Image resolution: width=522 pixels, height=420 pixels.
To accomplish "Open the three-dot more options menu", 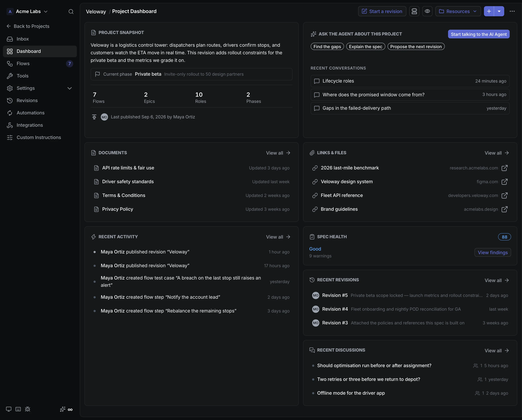I will point(512,11).
